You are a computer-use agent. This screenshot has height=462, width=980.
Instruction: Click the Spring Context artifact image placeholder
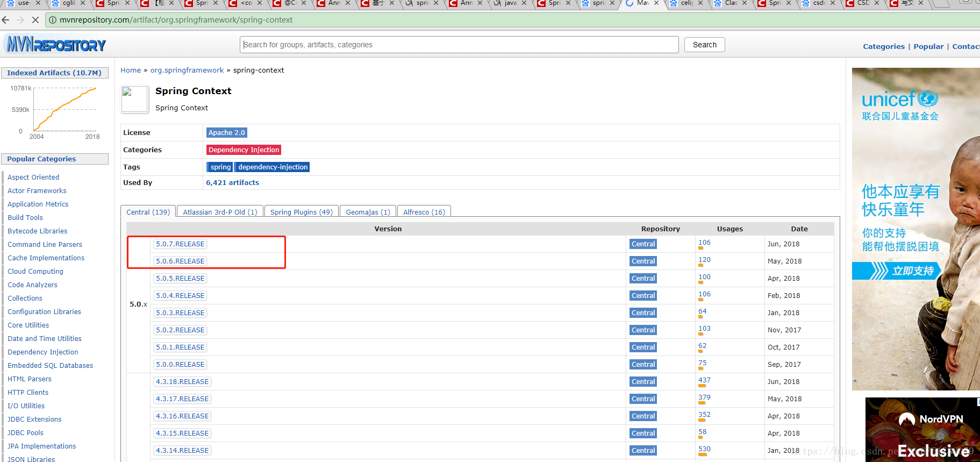pyautogui.click(x=134, y=99)
